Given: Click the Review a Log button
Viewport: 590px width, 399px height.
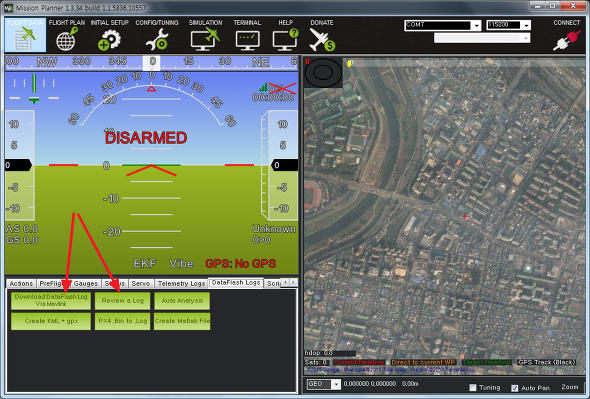Looking at the screenshot, I should point(122,300).
